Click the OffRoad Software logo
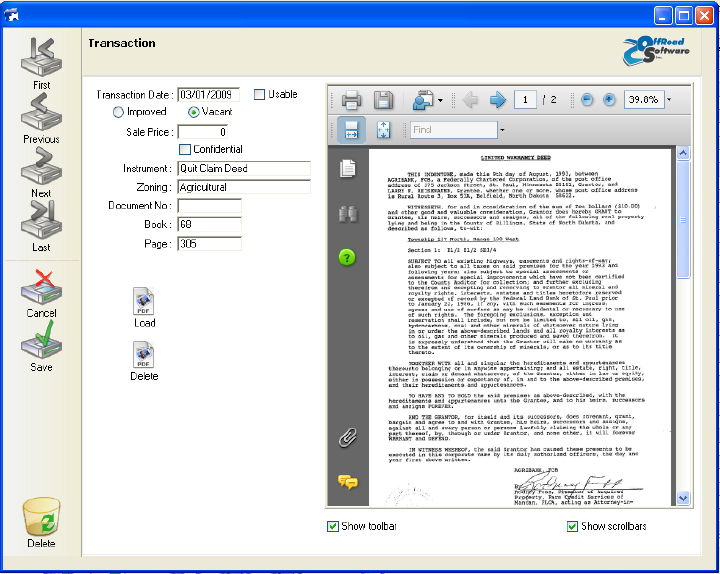Screen dimensions: 720x574 pyautogui.click(x=656, y=51)
